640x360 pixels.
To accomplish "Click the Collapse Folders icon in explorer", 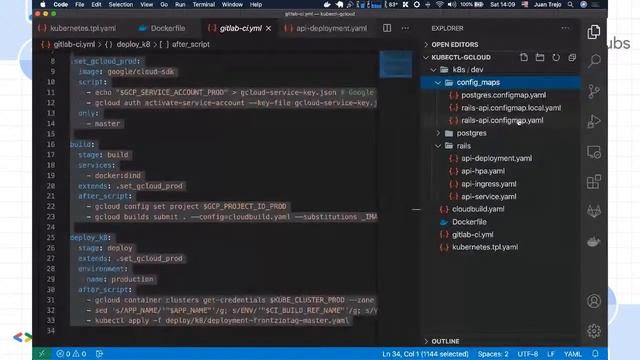I will [572, 57].
